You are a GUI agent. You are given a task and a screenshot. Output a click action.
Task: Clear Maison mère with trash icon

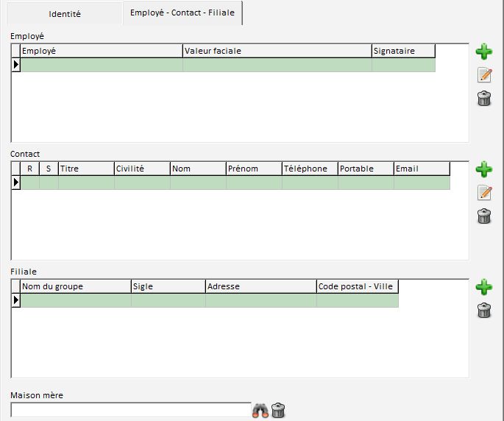(x=278, y=411)
